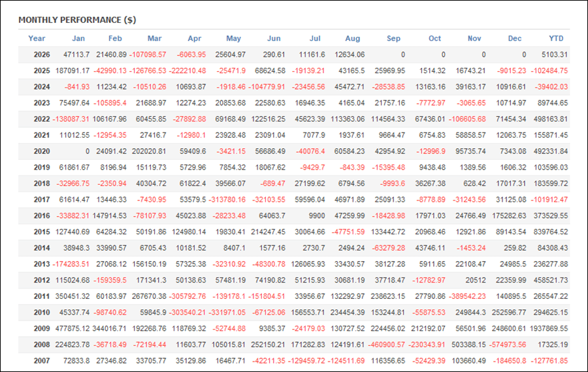Viewport: 588px width, 372px height.
Task: Select the 2022 year row label
Action: tap(42, 119)
